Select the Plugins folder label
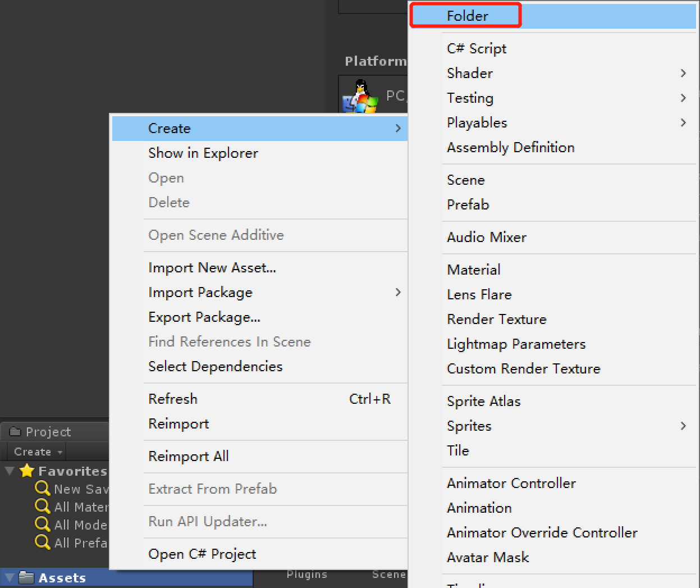The image size is (700, 588). tap(306, 574)
